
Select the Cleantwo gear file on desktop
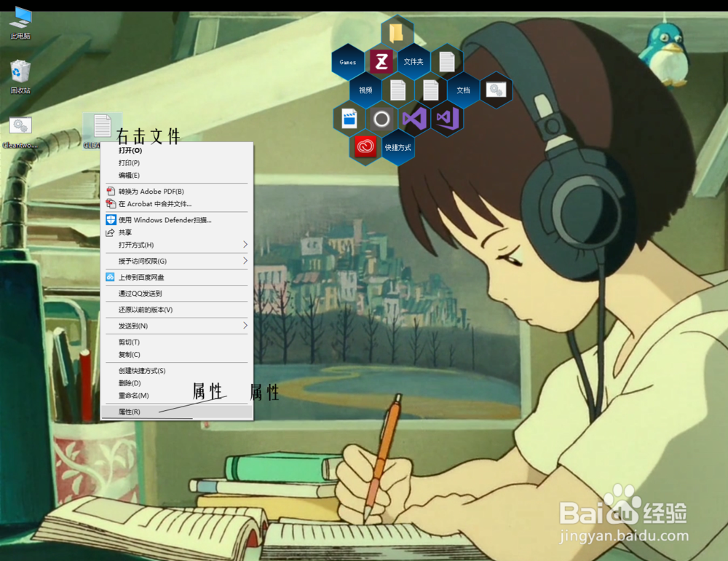point(20,133)
